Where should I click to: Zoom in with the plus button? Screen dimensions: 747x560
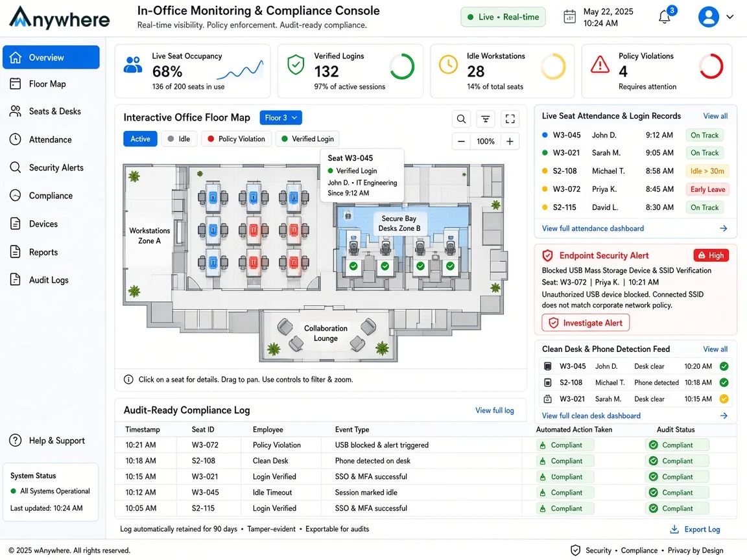point(510,141)
